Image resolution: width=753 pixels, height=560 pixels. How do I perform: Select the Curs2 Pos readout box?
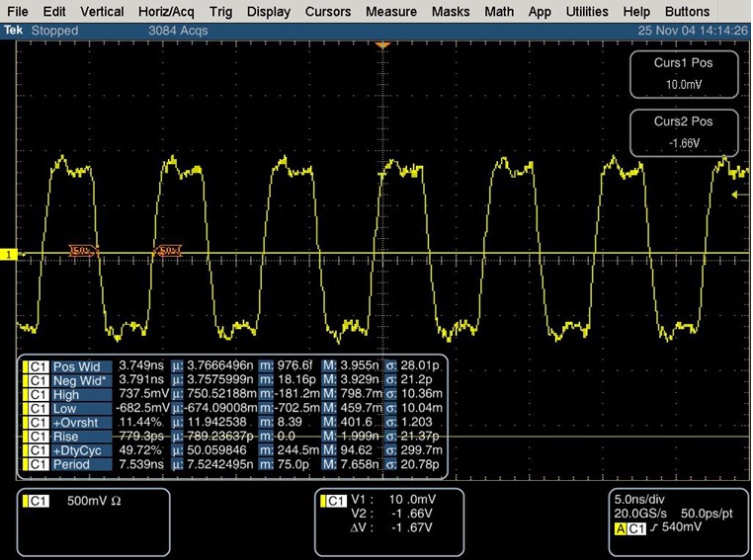683,133
